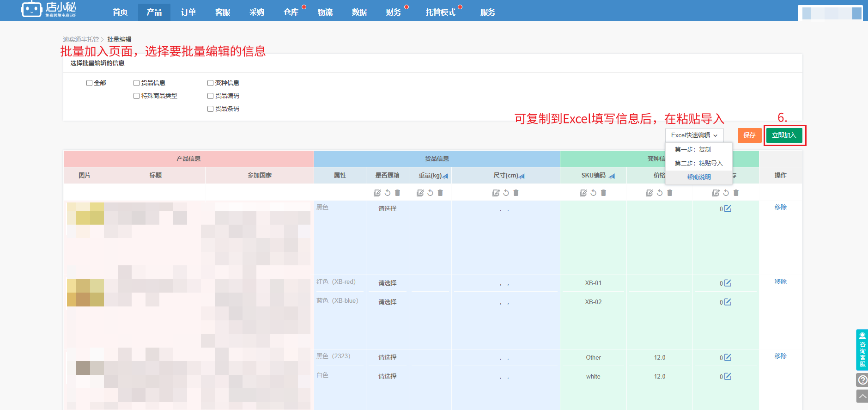Check the 变种信息 checkbox
This screenshot has height=410, width=868.
pos(210,83)
